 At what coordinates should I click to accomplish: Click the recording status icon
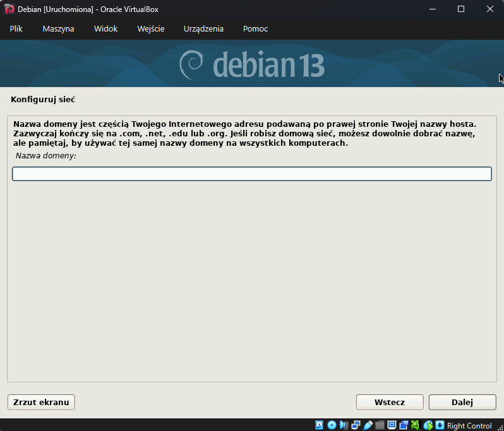tap(404, 425)
